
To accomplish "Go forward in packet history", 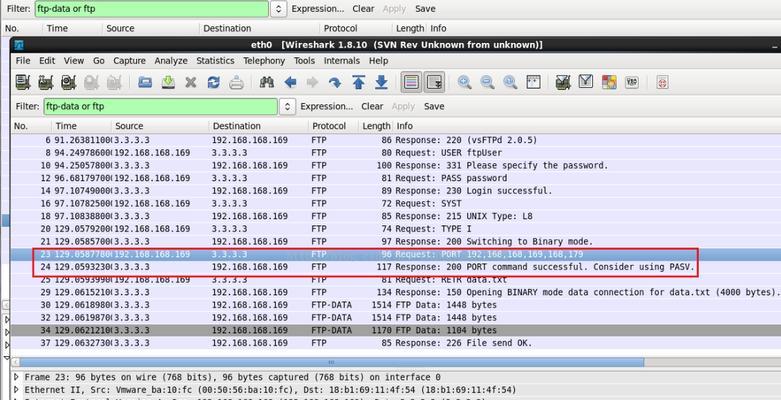I will (312, 82).
